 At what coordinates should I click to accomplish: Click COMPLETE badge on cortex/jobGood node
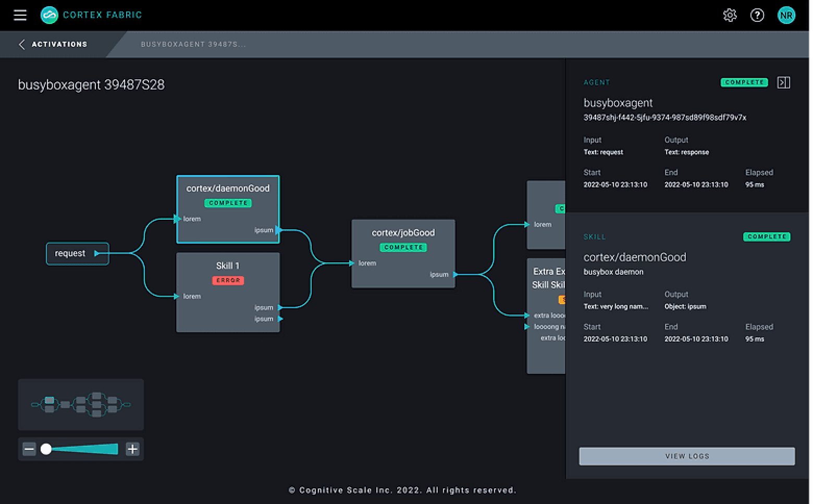(403, 247)
